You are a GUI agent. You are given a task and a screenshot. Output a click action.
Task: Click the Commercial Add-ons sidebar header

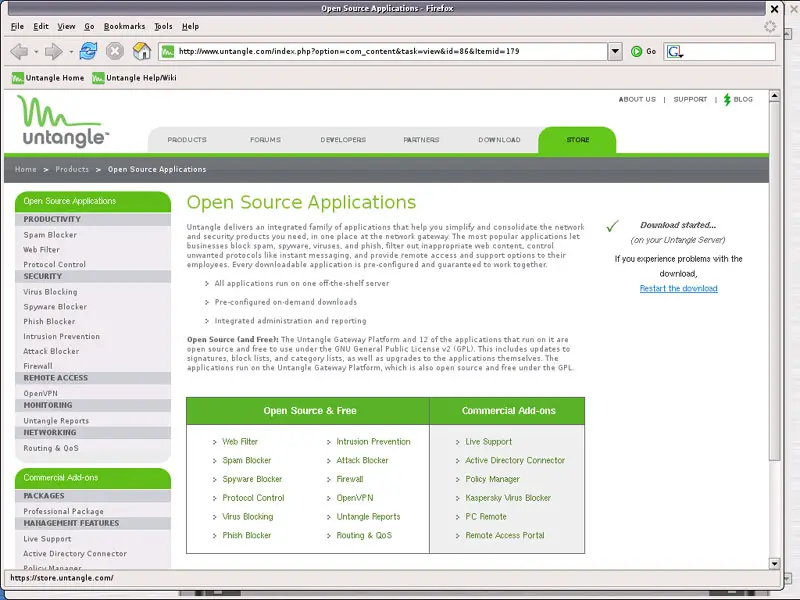[x=93, y=478]
